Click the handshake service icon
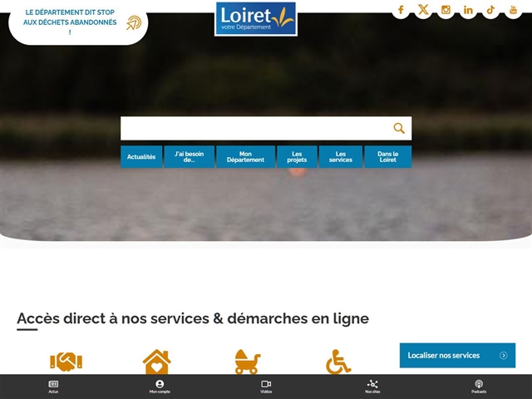The width and height of the screenshot is (532, 399). [66, 362]
